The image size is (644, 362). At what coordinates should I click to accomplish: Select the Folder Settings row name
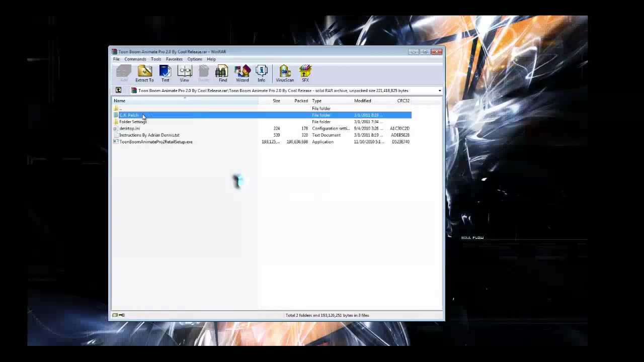(133, 122)
